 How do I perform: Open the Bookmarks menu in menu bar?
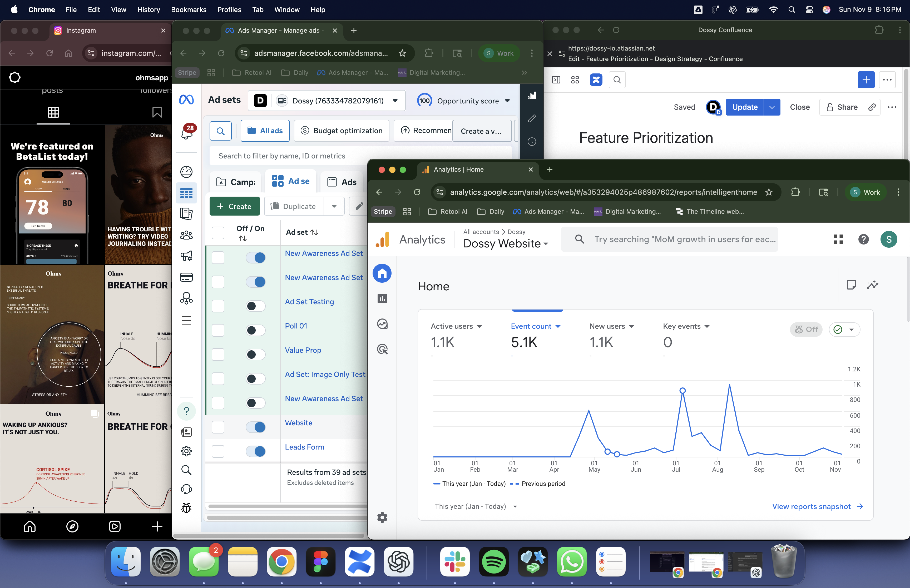coord(188,9)
